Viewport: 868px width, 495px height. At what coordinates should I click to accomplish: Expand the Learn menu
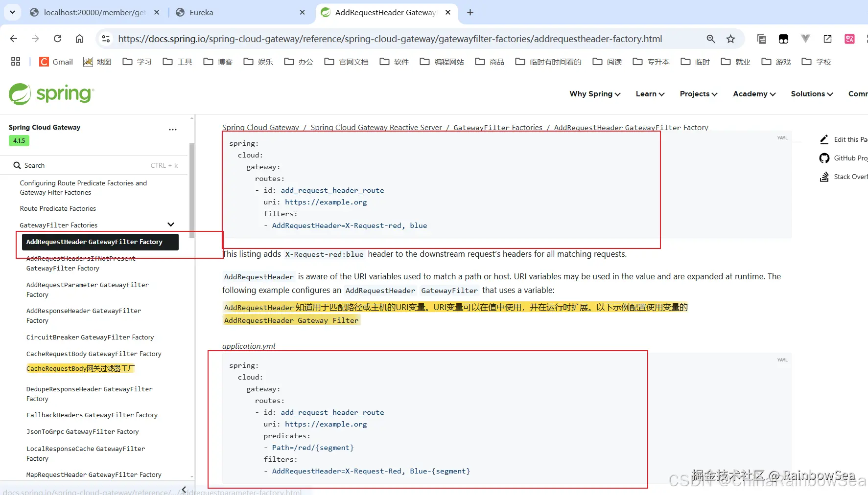[x=650, y=94]
